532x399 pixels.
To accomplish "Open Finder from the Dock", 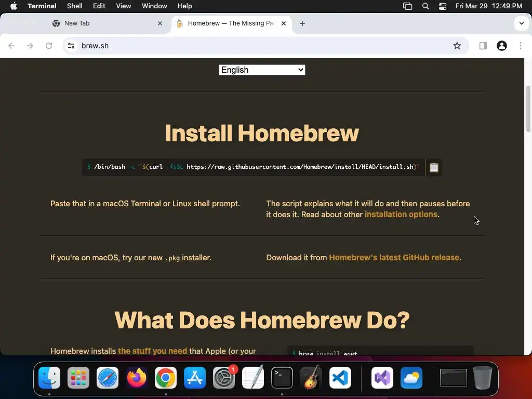I will (49, 378).
